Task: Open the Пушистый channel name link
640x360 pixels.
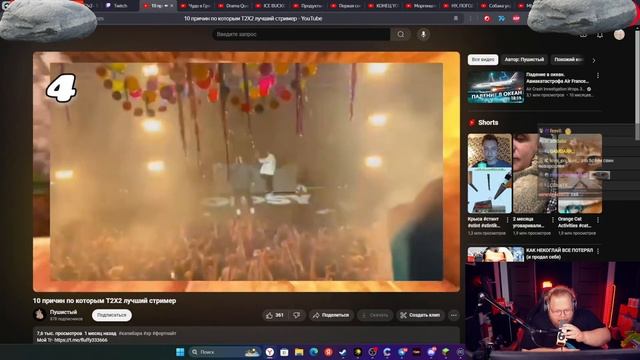Action: 63,312
